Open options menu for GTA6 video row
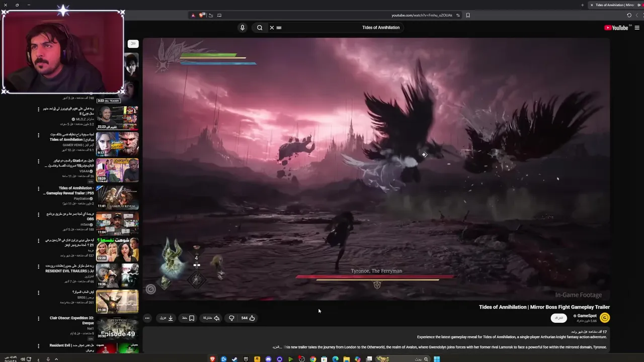This screenshot has width=644, height=362. [38, 161]
